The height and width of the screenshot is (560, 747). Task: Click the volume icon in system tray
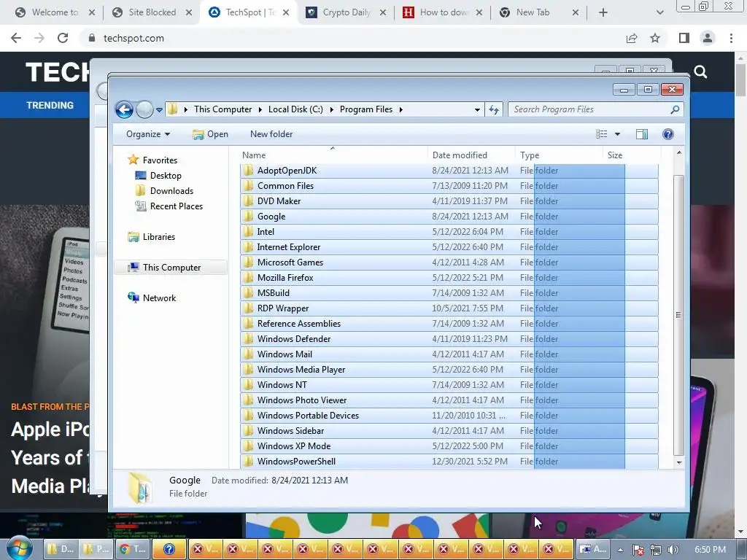point(673,550)
